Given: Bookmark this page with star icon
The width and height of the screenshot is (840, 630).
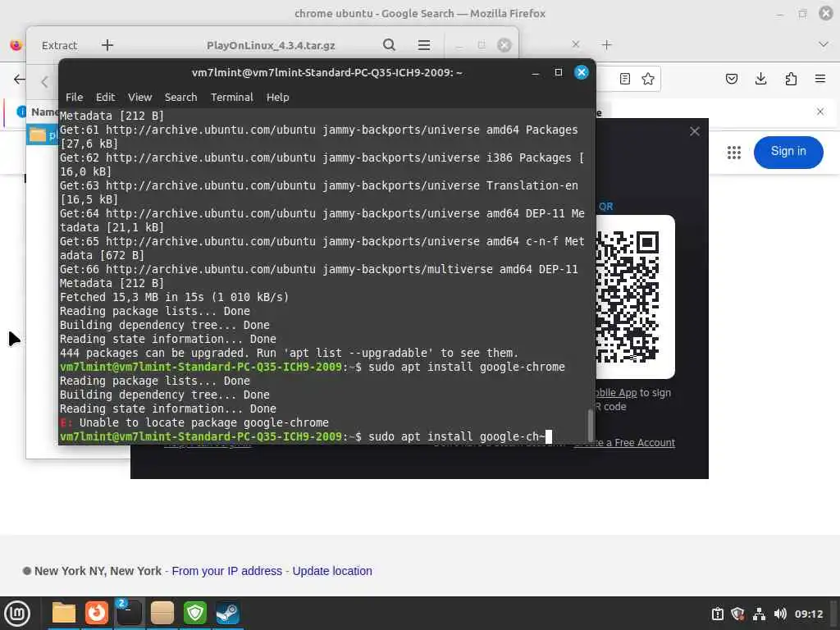Looking at the screenshot, I should [648, 80].
